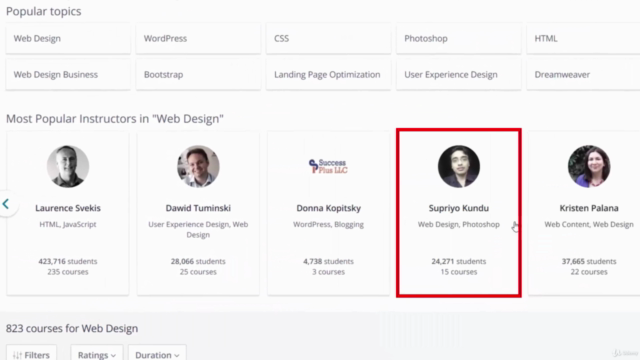
Task: Open Supriyo Kundu instructor name link
Action: tap(459, 208)
